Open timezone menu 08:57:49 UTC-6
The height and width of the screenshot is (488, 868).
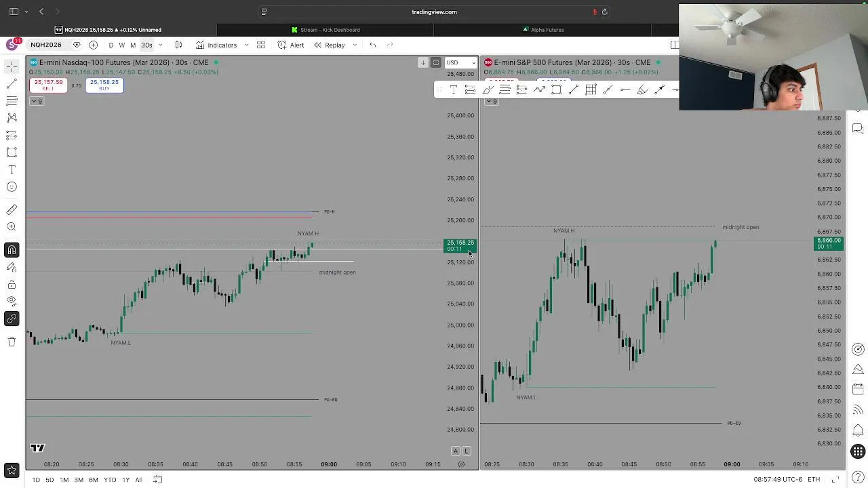click(778, 480)
